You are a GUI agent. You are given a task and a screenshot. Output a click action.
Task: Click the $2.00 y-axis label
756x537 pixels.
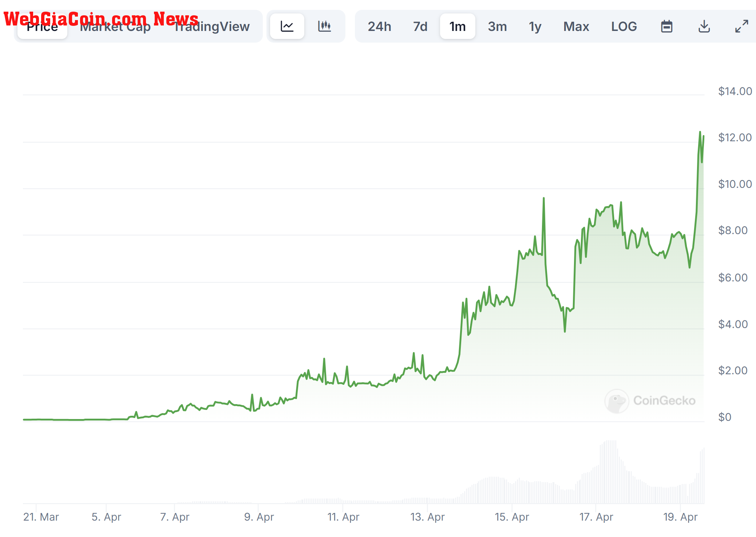[733, 370]
